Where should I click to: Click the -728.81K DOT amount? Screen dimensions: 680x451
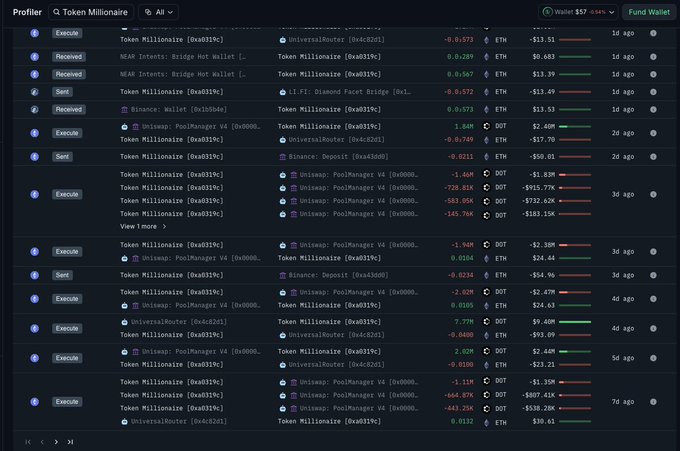[x=459, y=188]
